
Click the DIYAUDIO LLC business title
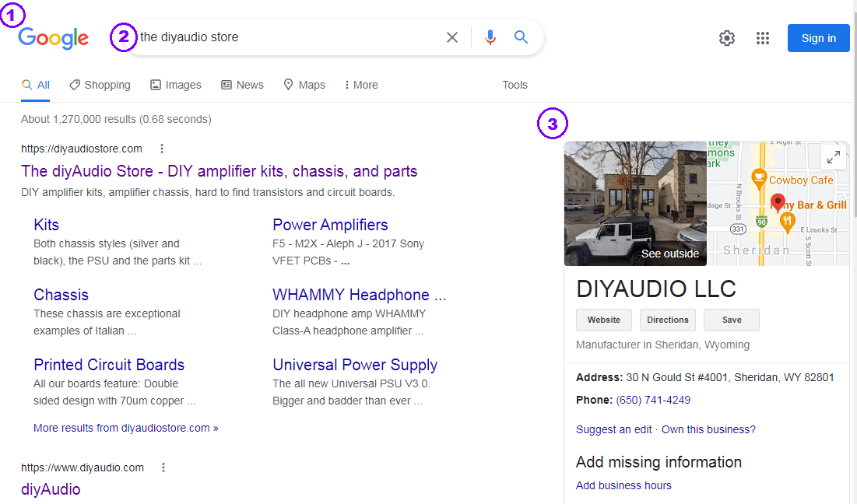656,289
